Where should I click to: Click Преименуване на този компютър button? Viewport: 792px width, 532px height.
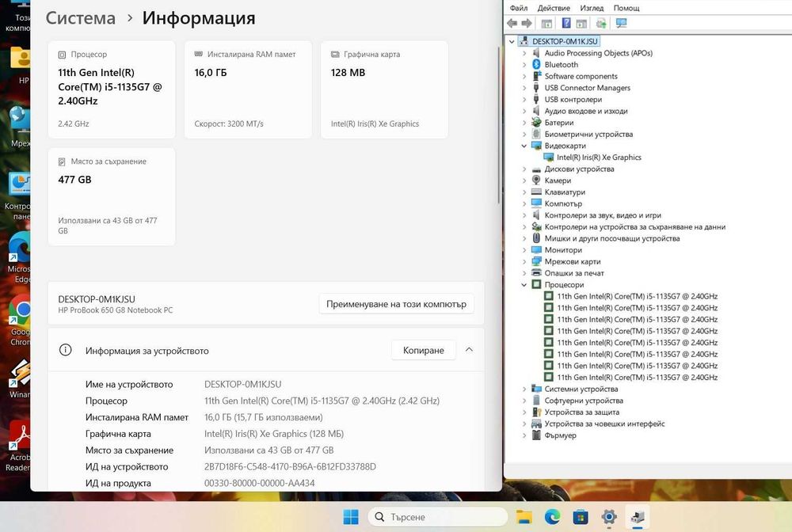(x=397, y=304)
